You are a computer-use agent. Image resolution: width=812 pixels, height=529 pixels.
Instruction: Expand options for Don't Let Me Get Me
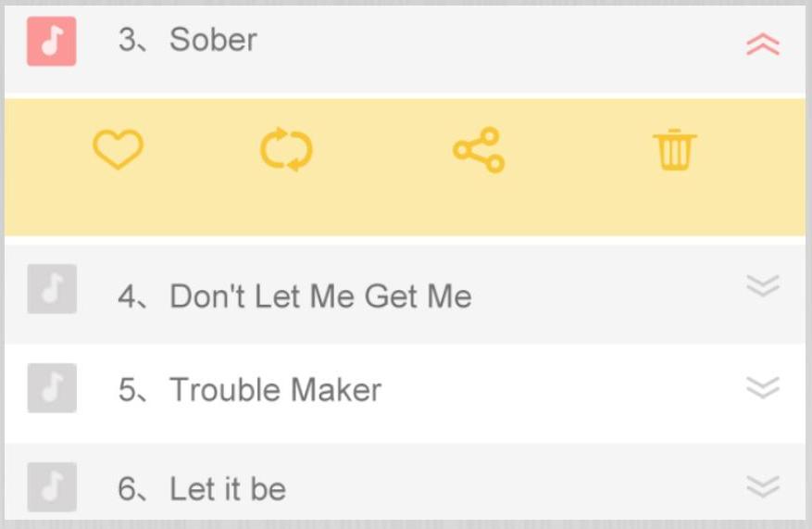(763, 286)
